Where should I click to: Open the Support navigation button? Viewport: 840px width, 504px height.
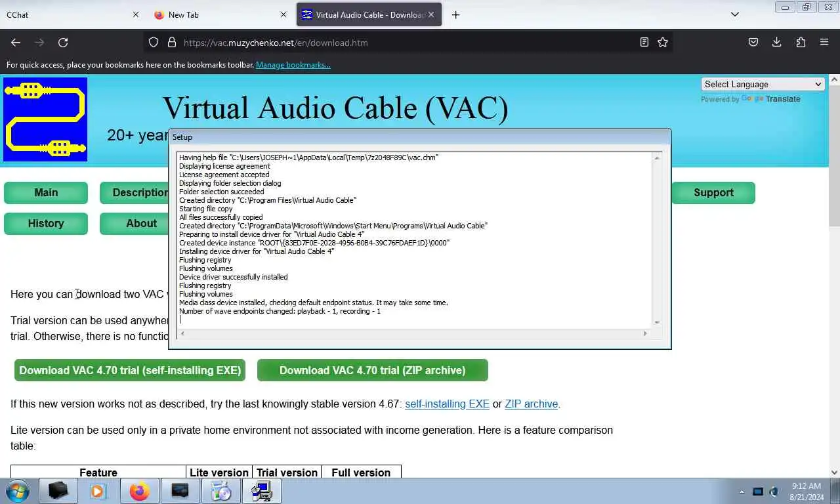(x=713, y=192)
